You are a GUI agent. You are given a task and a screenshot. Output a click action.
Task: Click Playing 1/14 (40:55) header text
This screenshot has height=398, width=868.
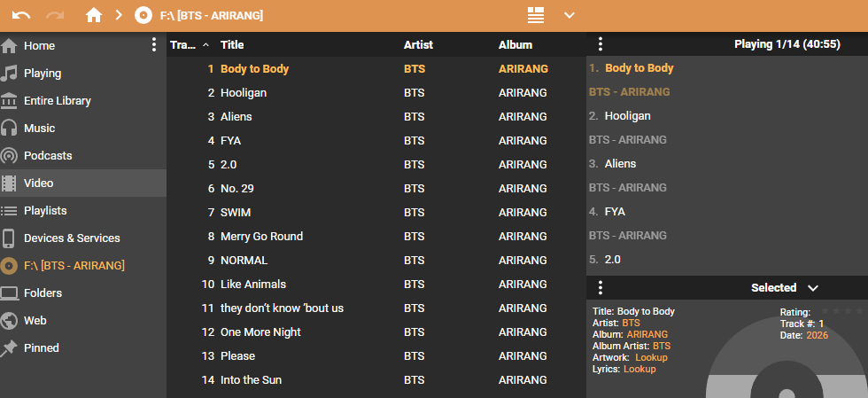click(787, 44)
